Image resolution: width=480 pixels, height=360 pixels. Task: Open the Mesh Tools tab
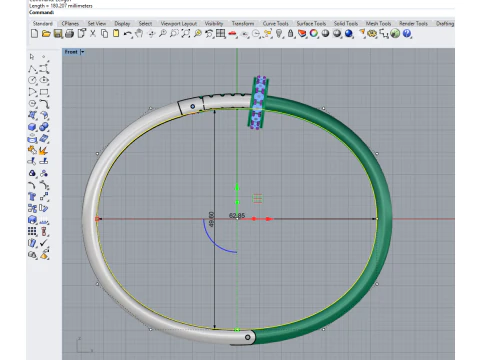pyautogui.click(x=379, y=24)
